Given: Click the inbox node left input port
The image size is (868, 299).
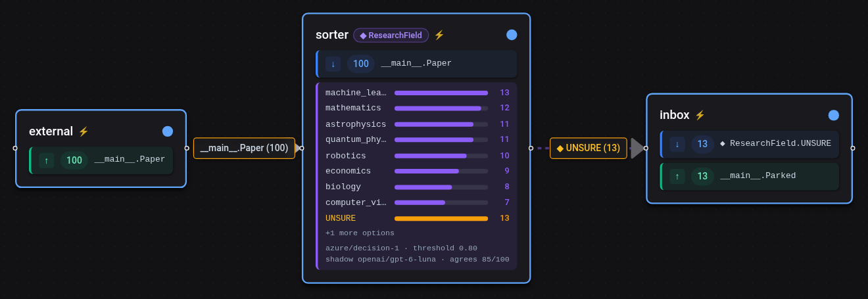Looking at the screenshot, I should pos(646,148).
